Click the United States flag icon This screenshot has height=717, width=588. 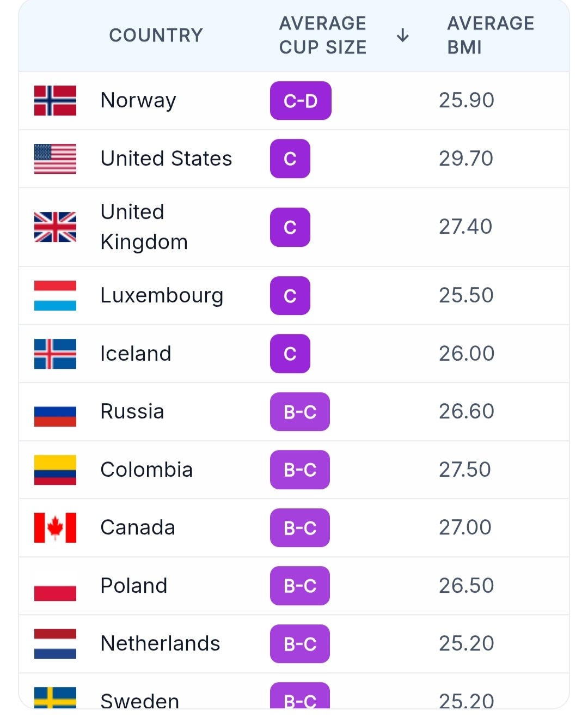[55, 159]
